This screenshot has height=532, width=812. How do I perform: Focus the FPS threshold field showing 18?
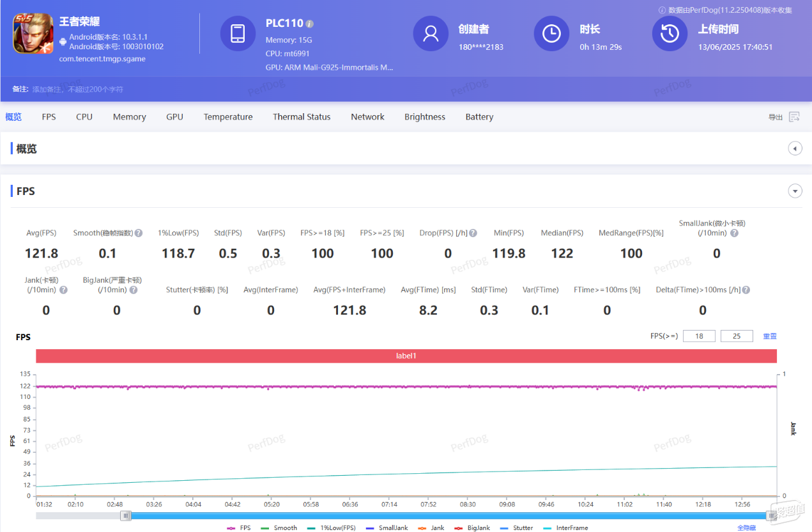coord(699,336)
